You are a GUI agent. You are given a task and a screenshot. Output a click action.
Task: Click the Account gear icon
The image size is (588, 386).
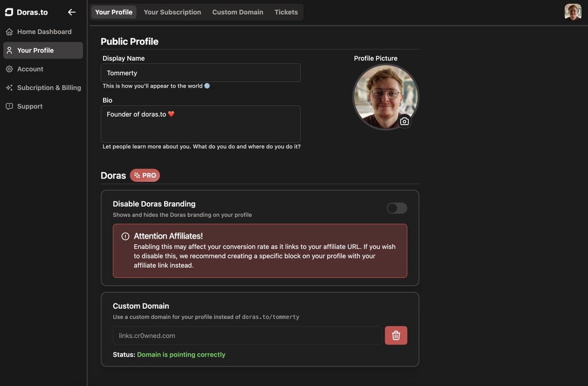(9, 69)
